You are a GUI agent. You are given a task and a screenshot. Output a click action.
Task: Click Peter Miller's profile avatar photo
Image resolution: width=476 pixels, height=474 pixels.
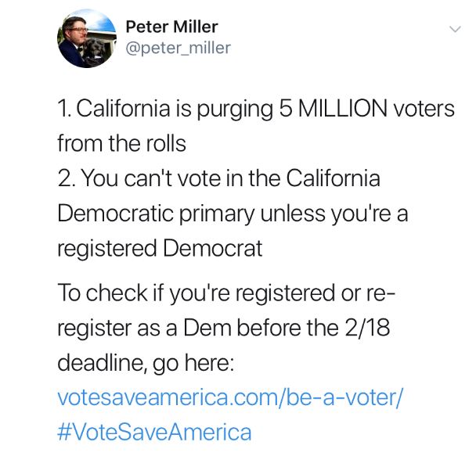click(86, 39)
